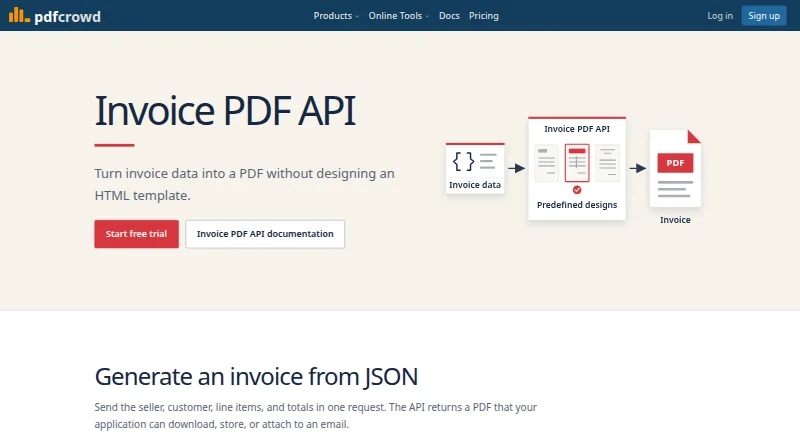
Task: Open the pdfcrowd logo home link
Action: click(55, 16)
